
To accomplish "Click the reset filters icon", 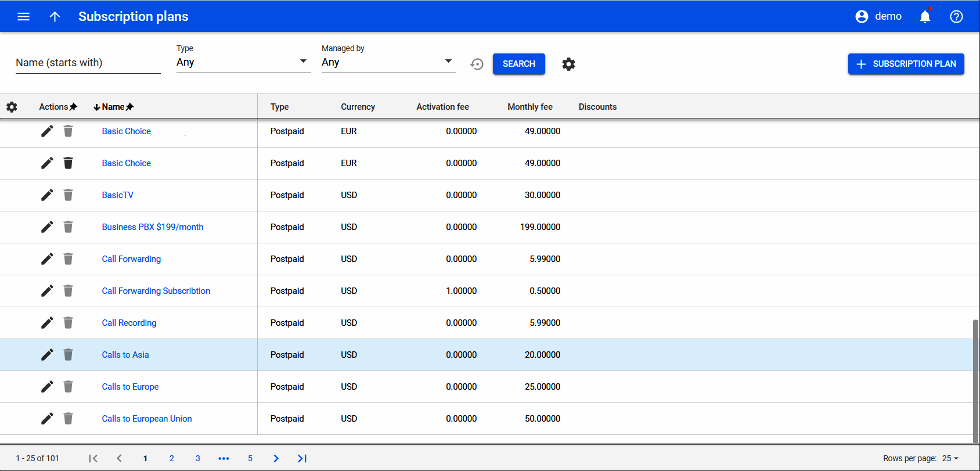I will [477, 64].
